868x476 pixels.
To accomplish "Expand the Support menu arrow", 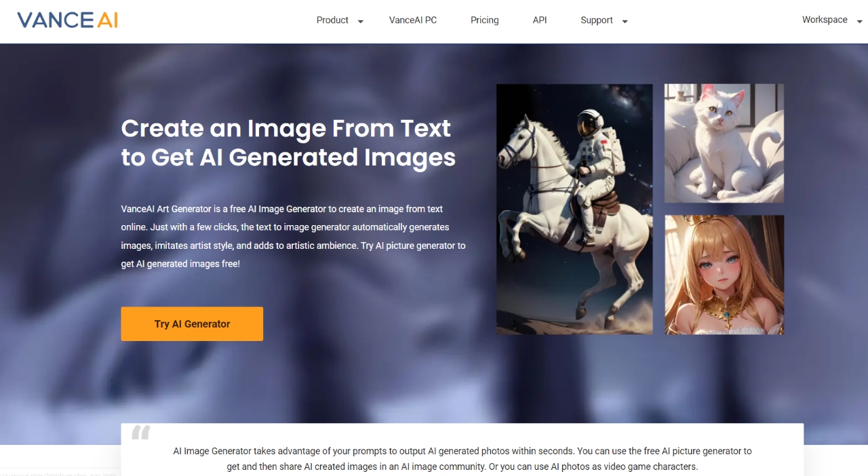I will (625, 22).
